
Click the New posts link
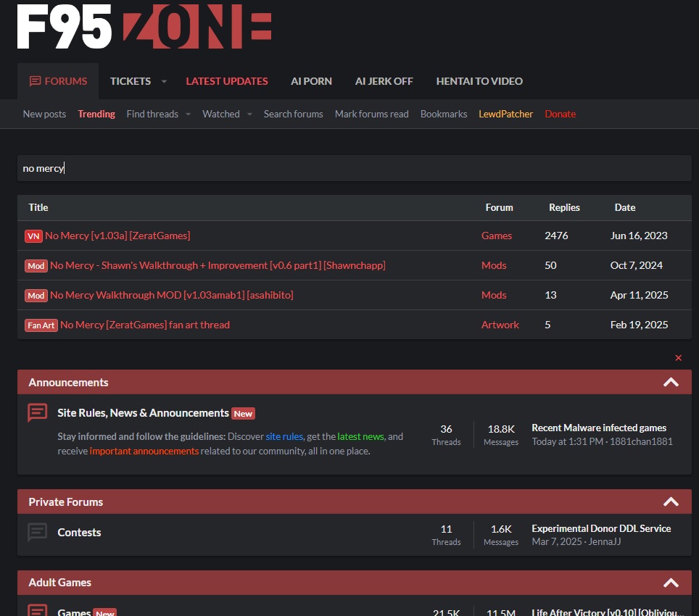point(44,114)
